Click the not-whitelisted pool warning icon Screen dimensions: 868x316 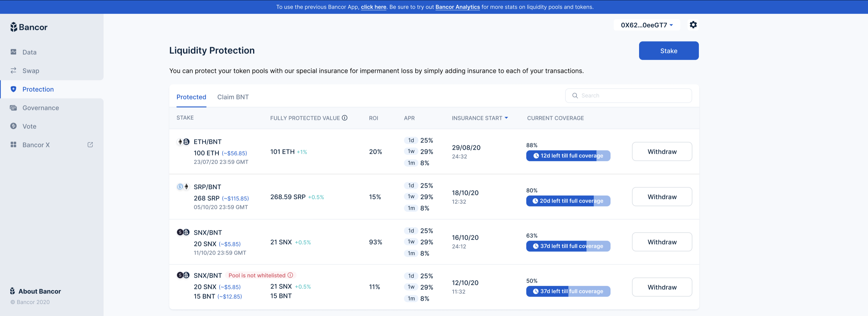point(290,275)
